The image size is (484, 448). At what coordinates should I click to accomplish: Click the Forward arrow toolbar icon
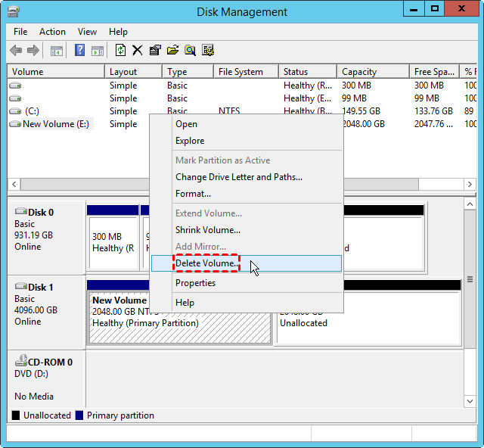33,50
